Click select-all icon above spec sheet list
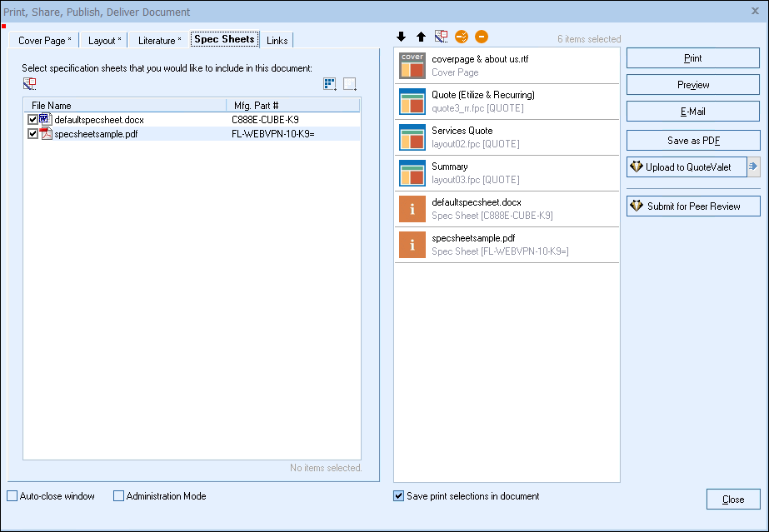This screenshot has height=532, width=769. point(30,84)
